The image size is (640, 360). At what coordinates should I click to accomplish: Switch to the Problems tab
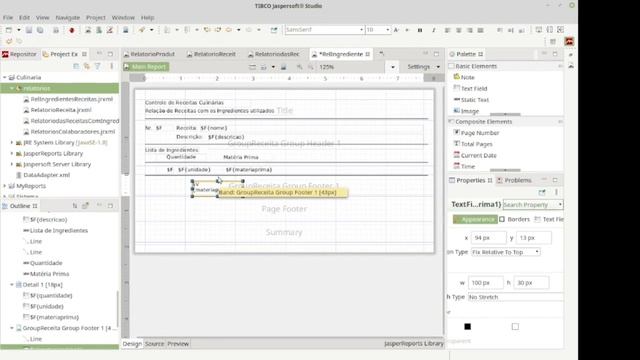(x=514, y=180)
